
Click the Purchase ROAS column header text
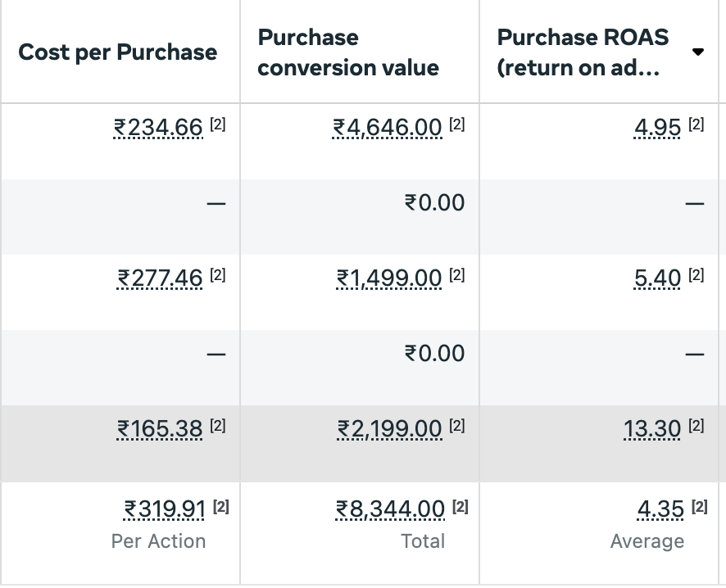(x=583, y=52)
